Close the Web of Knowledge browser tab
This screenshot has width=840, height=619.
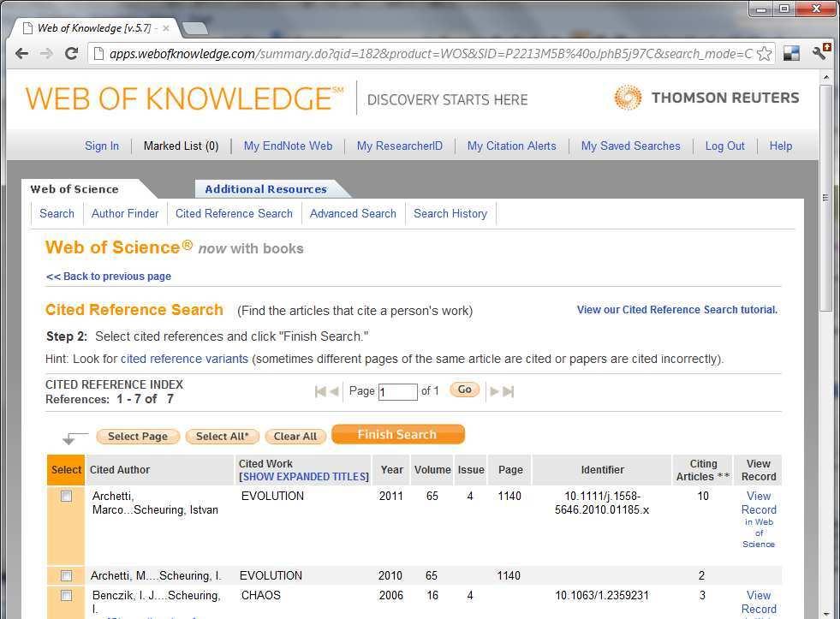166,28
